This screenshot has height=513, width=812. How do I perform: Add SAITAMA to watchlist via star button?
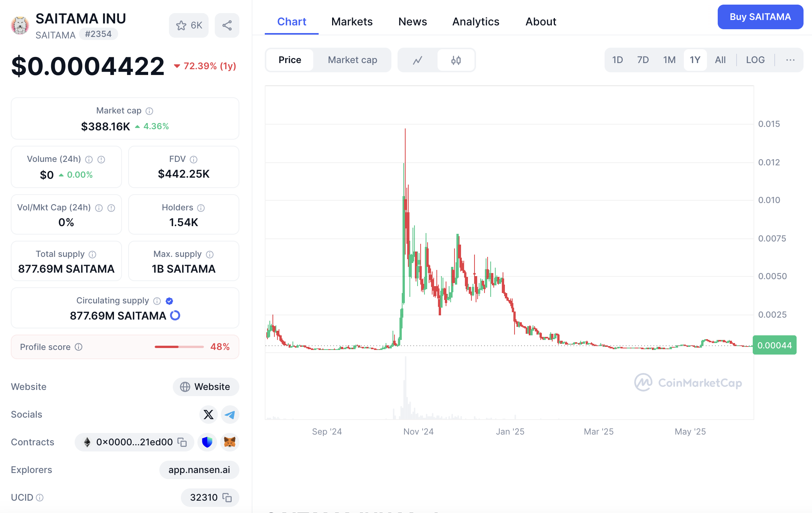[189, 25]
